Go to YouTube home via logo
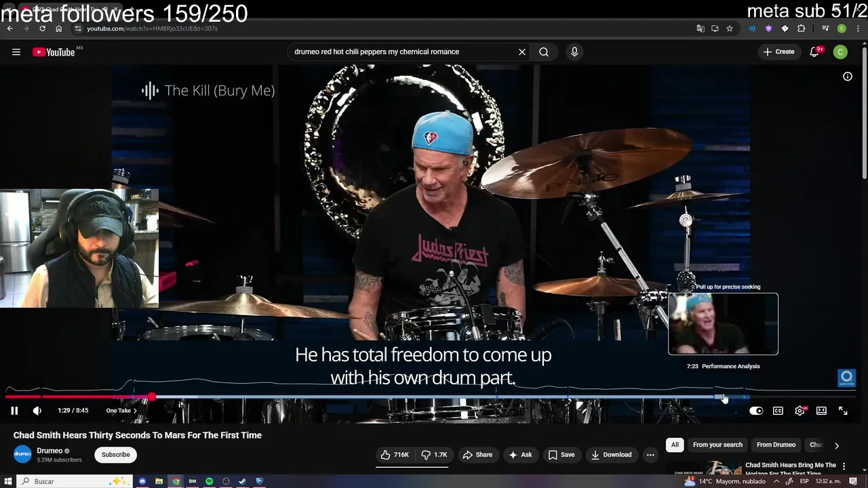The height and width of the screenshot is (488, 868). click(54, 52)
